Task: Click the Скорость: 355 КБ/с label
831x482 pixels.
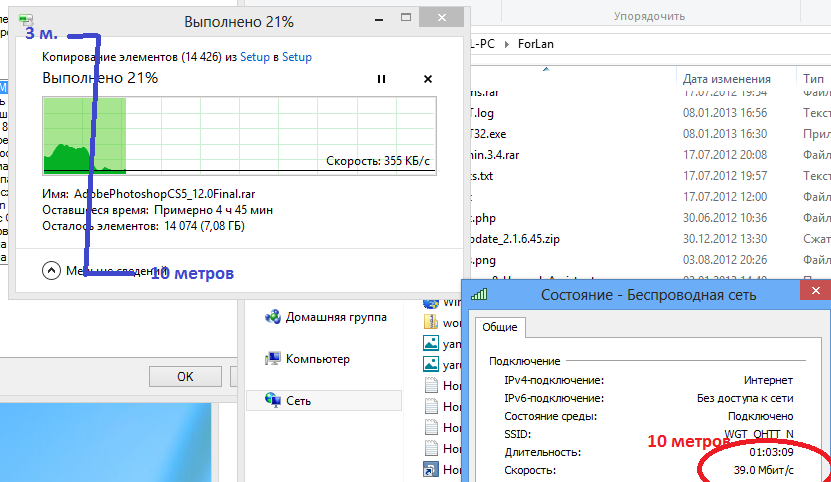Action: coord(378,161)
